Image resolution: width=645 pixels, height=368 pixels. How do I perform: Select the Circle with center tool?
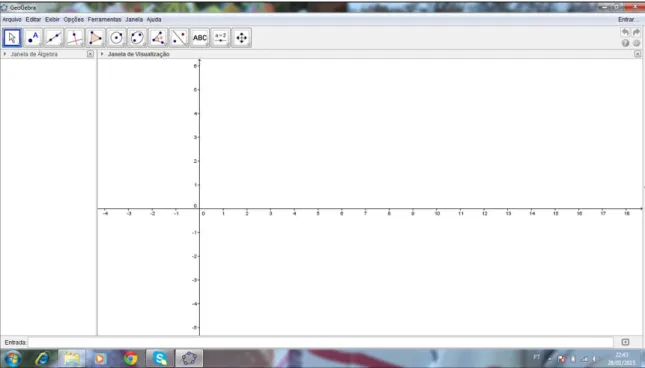coord(116,38)
